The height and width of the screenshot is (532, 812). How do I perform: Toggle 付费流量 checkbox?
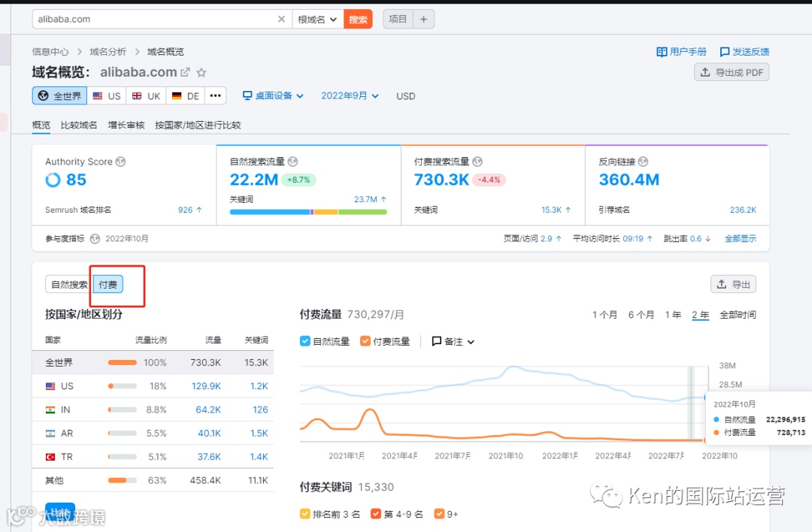click(365, 341)
